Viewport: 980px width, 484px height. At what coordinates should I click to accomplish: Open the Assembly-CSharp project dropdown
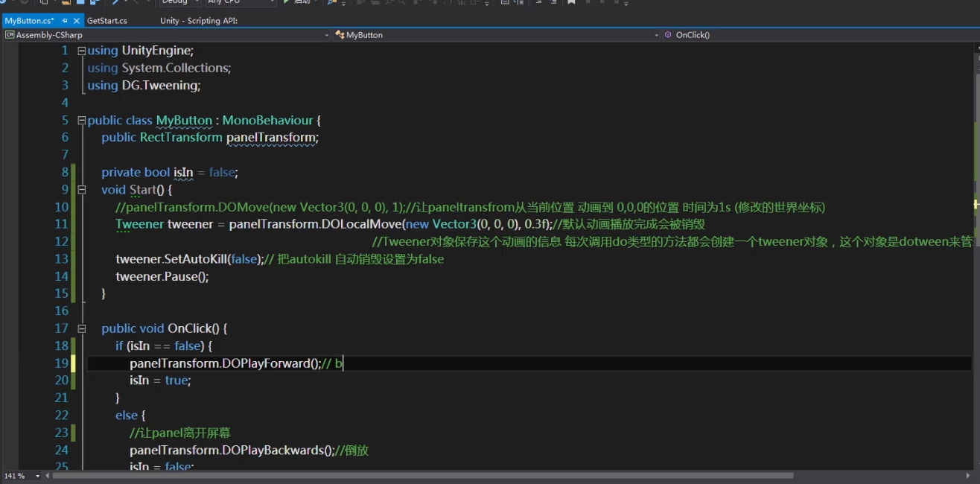tap(167, 35)
